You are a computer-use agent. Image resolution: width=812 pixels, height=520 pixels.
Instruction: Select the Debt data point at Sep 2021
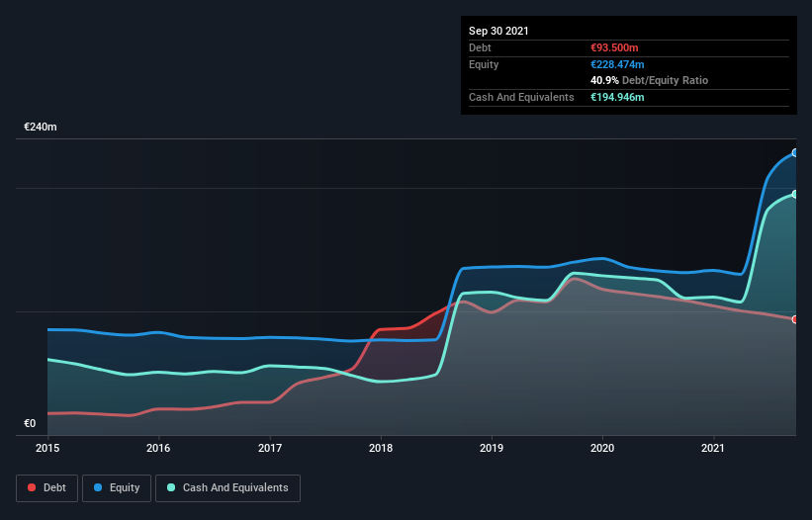tap(795, 319)
